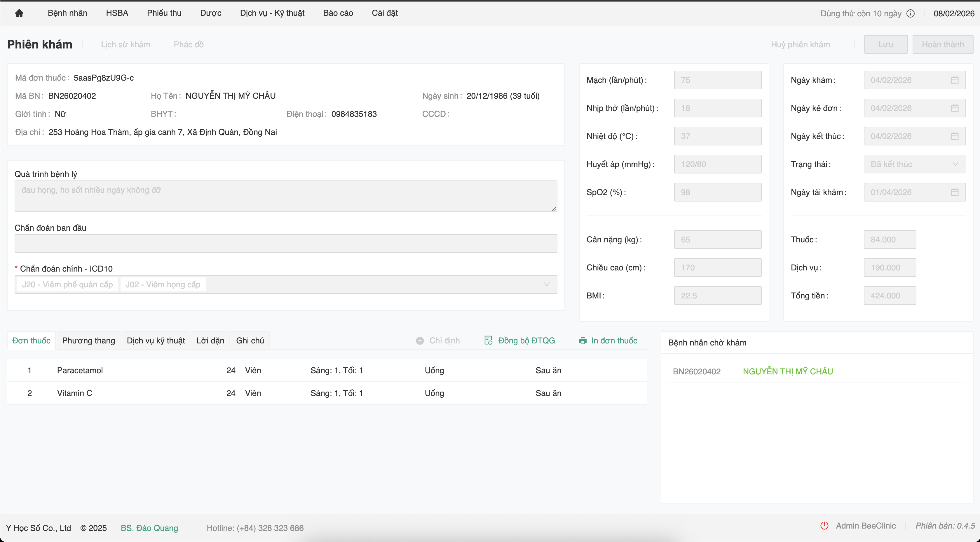Open the Báo cáo menu

click(x=338, y=13)
